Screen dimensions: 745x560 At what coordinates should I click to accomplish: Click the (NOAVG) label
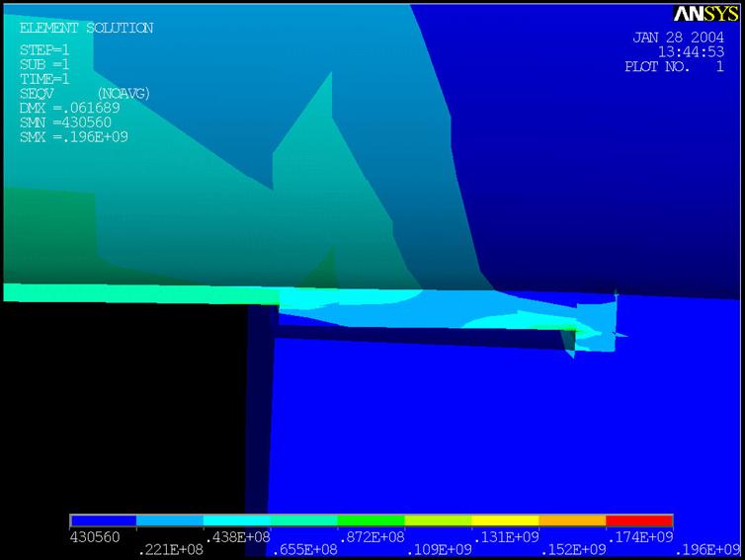(124, 94)
